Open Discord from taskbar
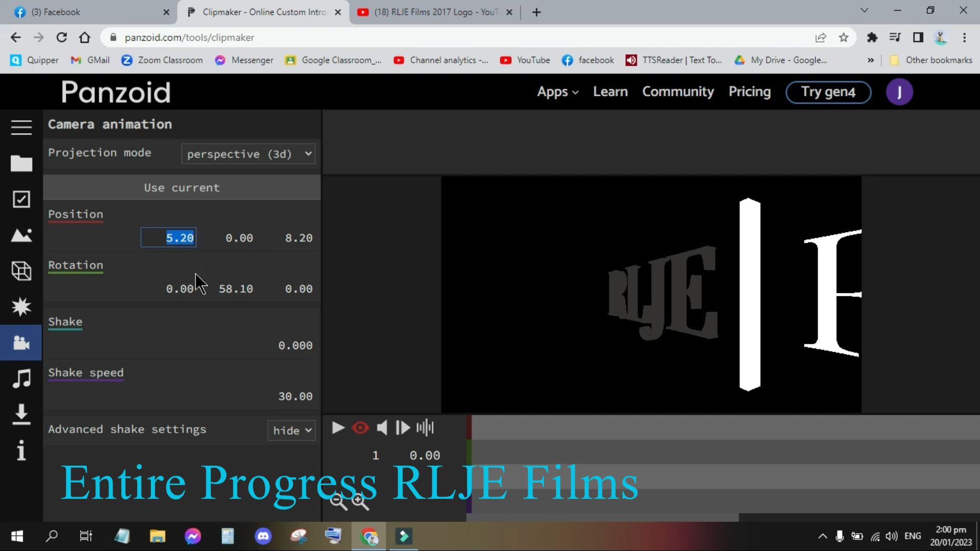The width and height of the screenshot is (980, 551). point(263,536)
